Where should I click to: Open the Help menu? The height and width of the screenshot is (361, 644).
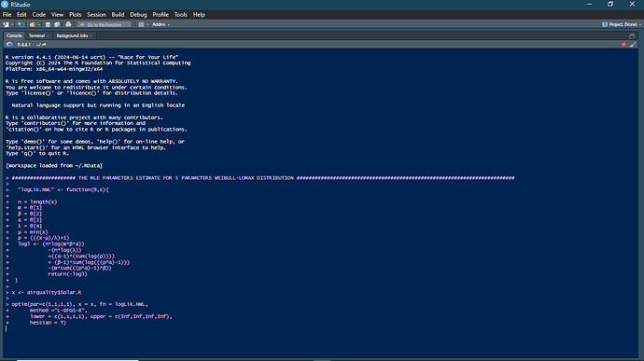pyautogui.click(x=199, y=15)
